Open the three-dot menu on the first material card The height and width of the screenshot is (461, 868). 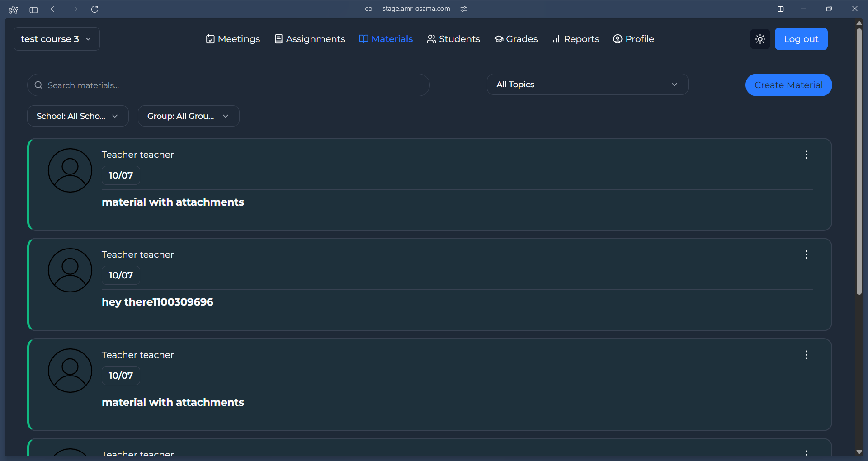807,155
